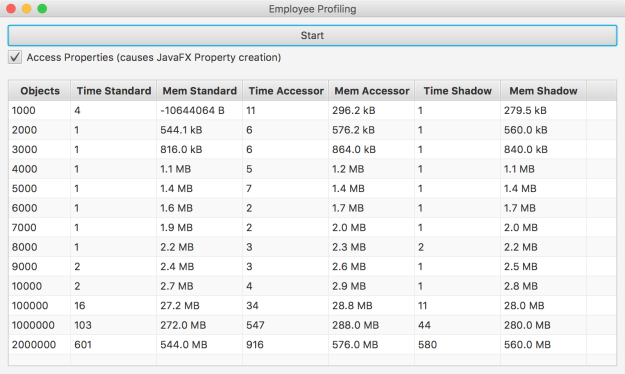Close the Employee Profiling window
The width and height of the screenshot is (625, 374).
click(x=11, y=8)
